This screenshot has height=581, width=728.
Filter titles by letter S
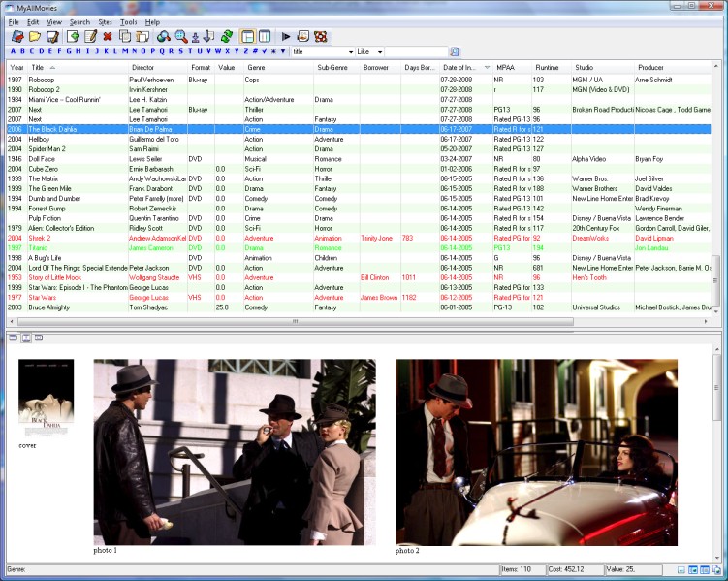click(x=180, y=51)
